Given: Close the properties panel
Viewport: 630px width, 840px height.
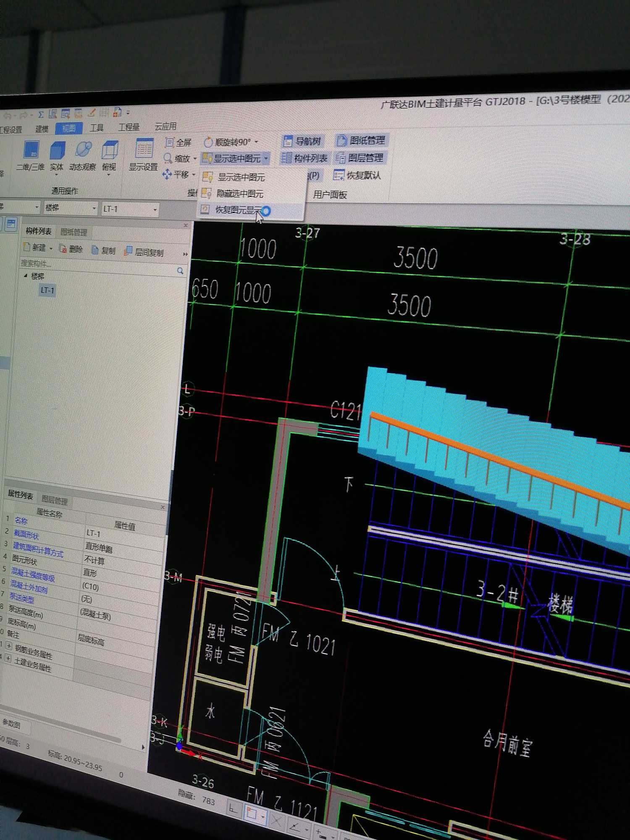Looking at the screenshot, I should point(163,507).
